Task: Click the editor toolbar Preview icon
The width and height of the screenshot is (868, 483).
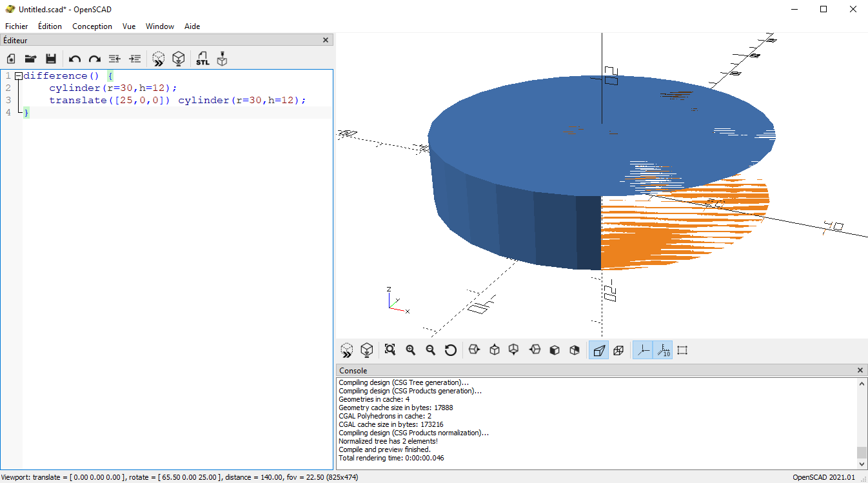Action: [158, 59]
